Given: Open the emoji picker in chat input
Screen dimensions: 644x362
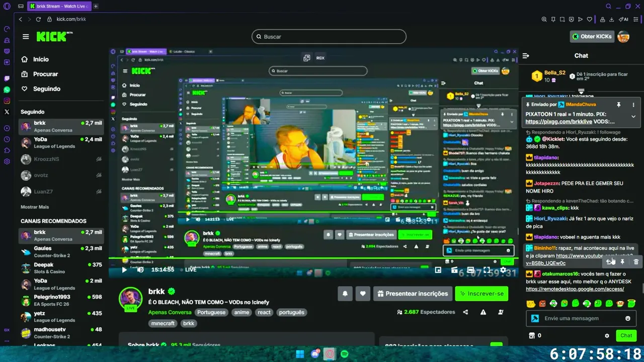Looking at the screenshot, I should (x=628, y=318).
